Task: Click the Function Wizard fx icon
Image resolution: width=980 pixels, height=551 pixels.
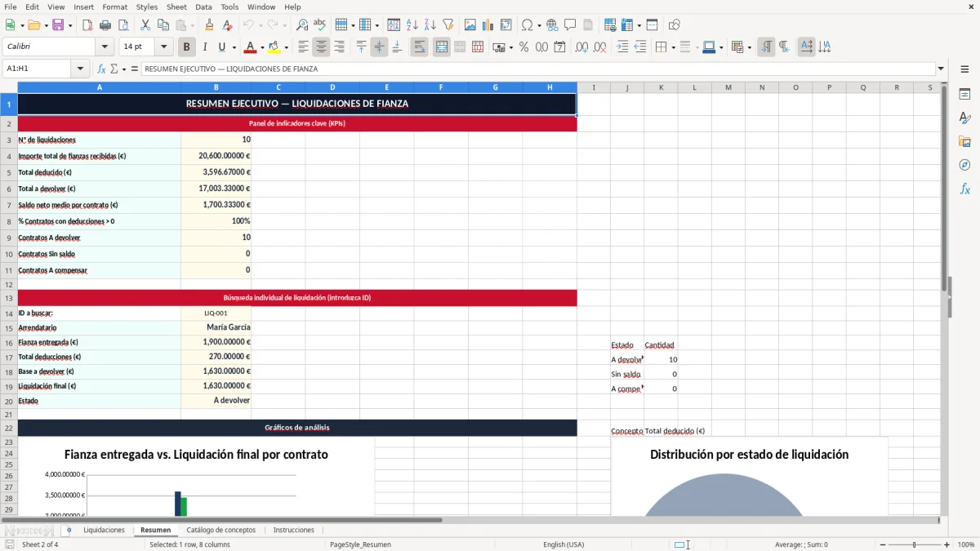Action: coord(102,69)
